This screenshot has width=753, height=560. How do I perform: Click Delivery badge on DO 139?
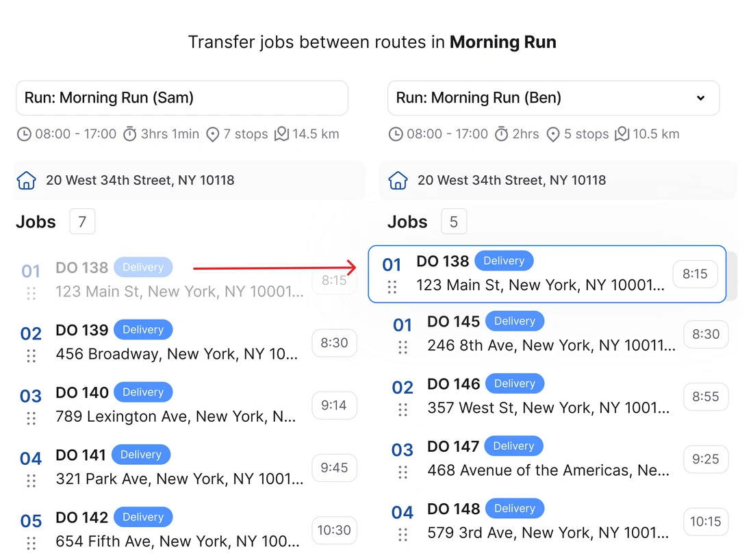pyautogui.click(x=143, y=329)
